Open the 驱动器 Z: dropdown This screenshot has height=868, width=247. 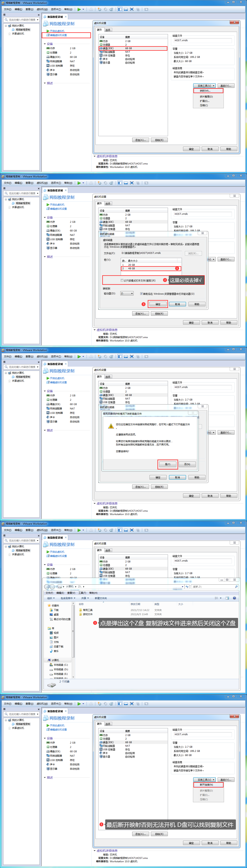tap(127, 293)
